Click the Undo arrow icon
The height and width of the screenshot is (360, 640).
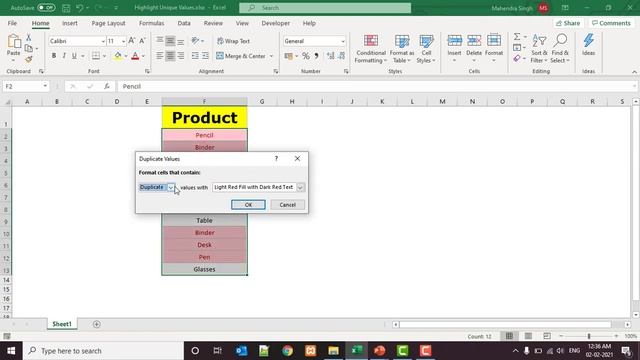pos(80,8)
